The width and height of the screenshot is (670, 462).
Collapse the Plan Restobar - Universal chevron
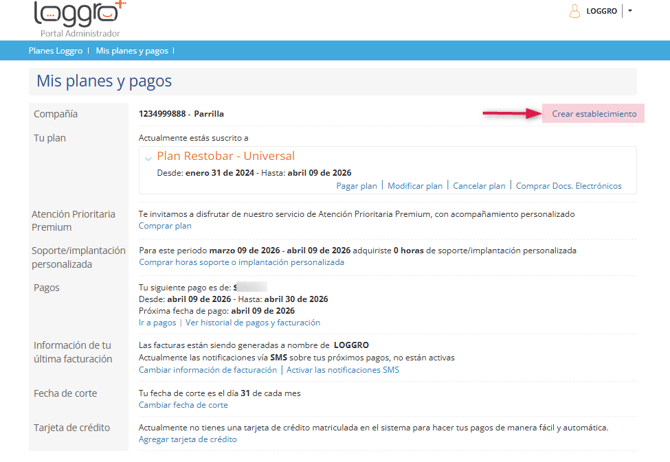point(148,159)
